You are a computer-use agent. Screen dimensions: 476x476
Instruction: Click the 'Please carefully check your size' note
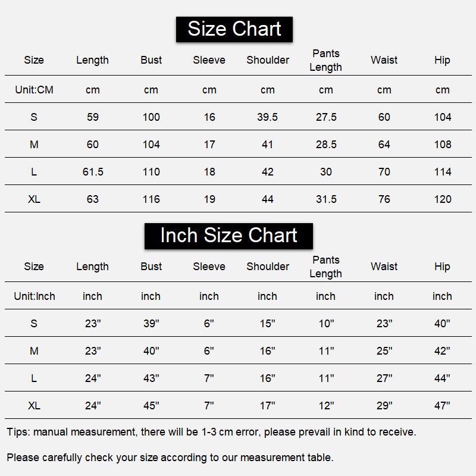170,457
